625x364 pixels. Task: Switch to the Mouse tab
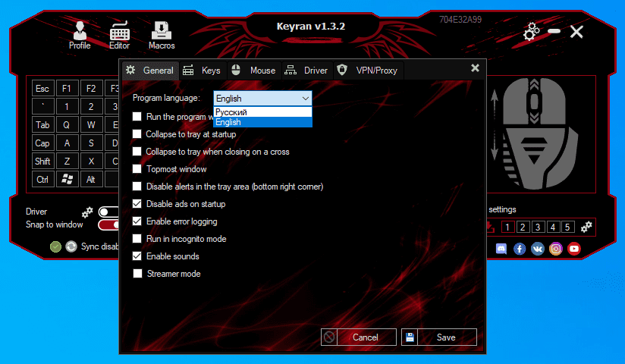254,71
